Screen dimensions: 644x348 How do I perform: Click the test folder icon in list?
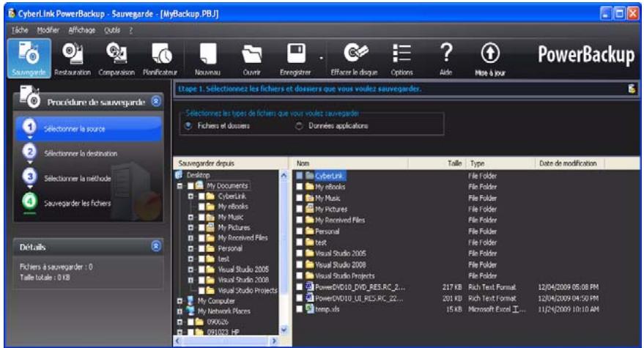(310, 243)
